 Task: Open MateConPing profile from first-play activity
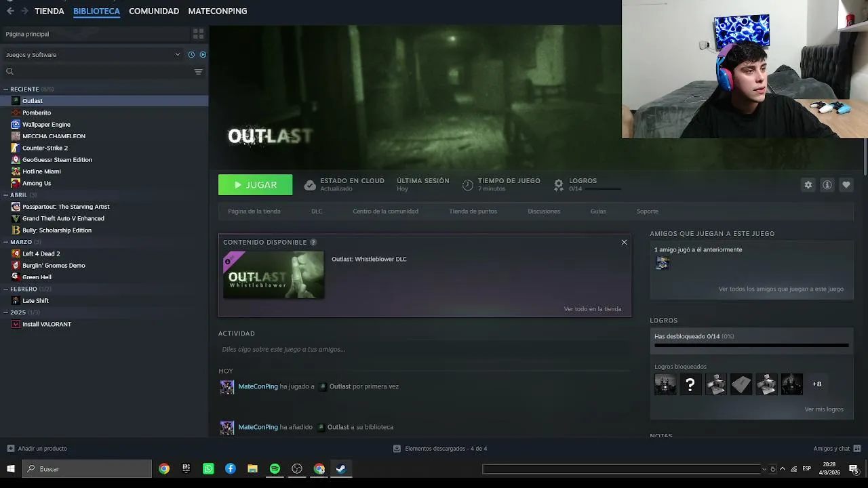click(258, 387)
